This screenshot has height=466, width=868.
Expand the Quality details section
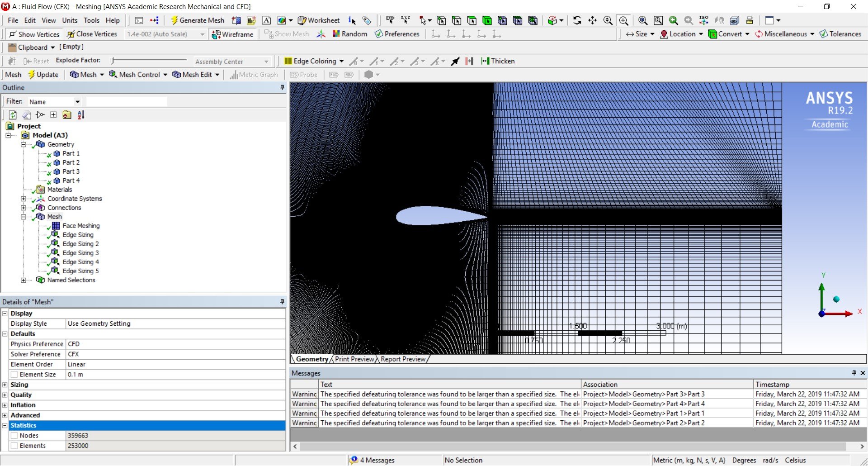(x=5, y=395)
